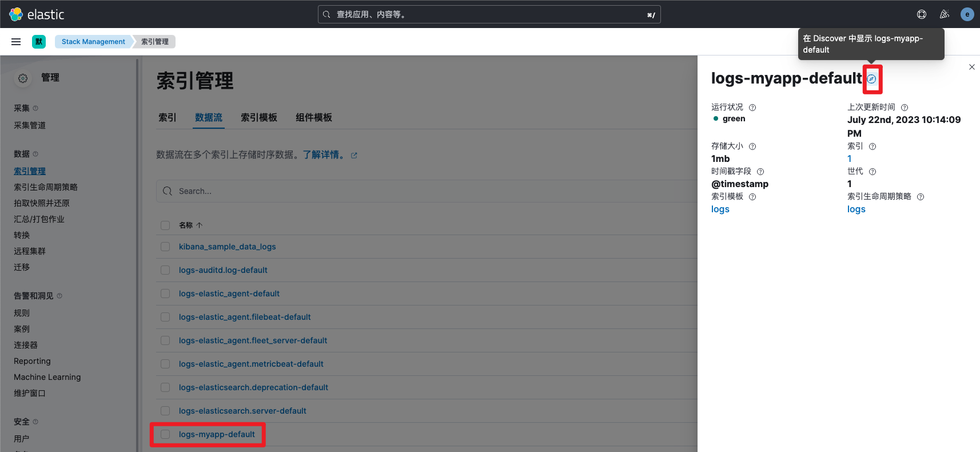Click the Stack Management breadcrumb
The image size is (980, 452).
point(93,42)
